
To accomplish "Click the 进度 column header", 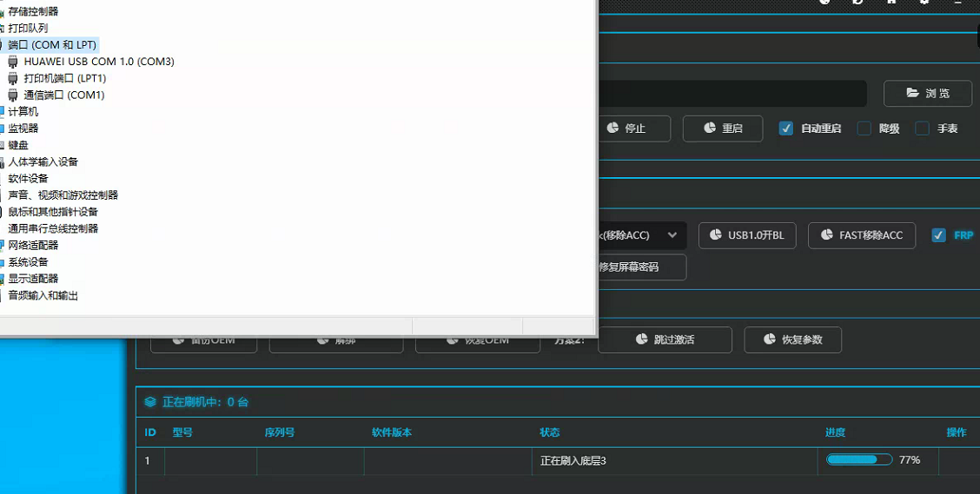I will (835, 432).
